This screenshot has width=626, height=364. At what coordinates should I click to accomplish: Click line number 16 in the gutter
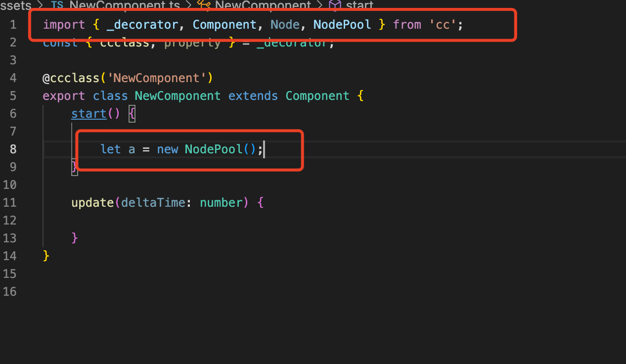9,291
